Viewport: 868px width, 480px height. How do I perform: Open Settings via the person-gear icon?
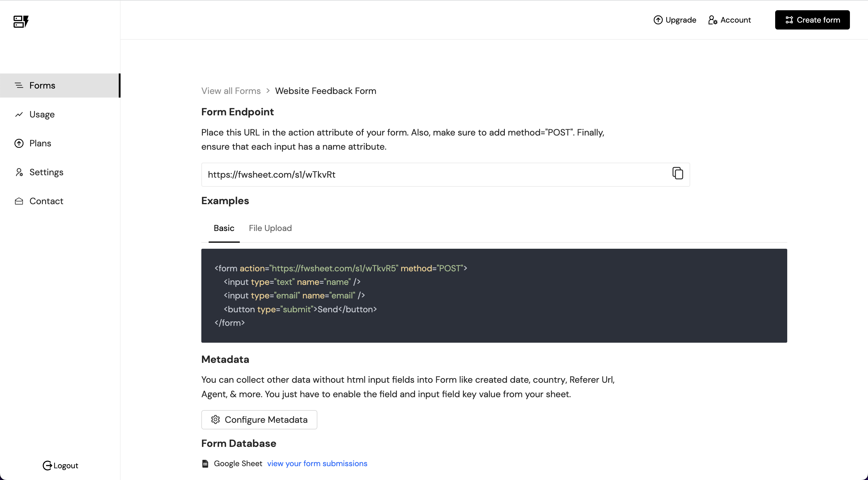point(19,172)
